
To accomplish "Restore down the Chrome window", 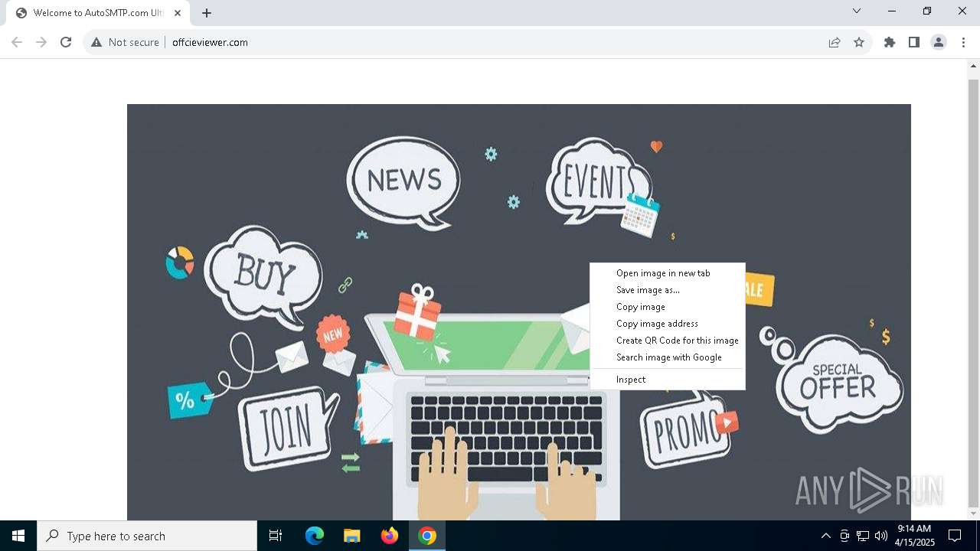I will 927,11.
